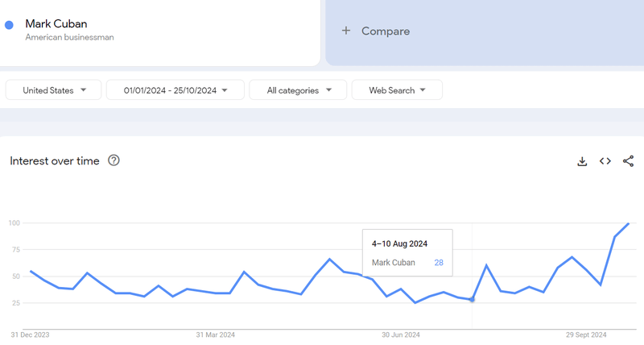Open help for Interest over time
The height and width of the screenshot is (345, 644).
click(x=114, y=160)
